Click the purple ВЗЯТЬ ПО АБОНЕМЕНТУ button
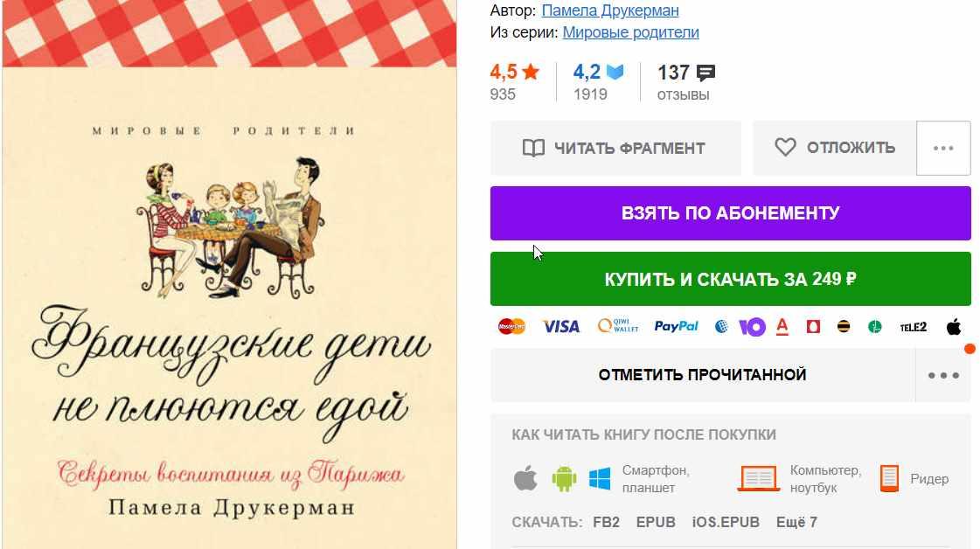 731,213
